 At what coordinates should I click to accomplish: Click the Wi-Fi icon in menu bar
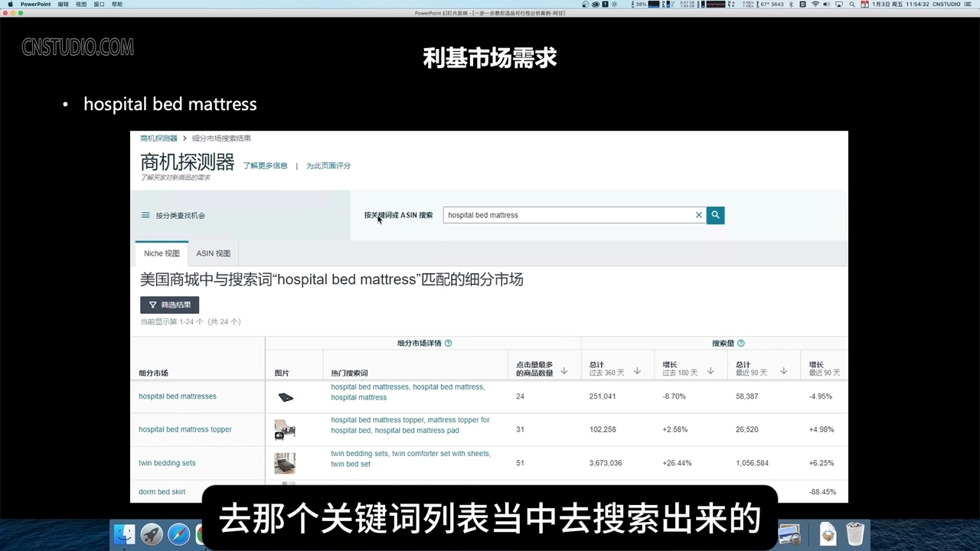point(816,4)
